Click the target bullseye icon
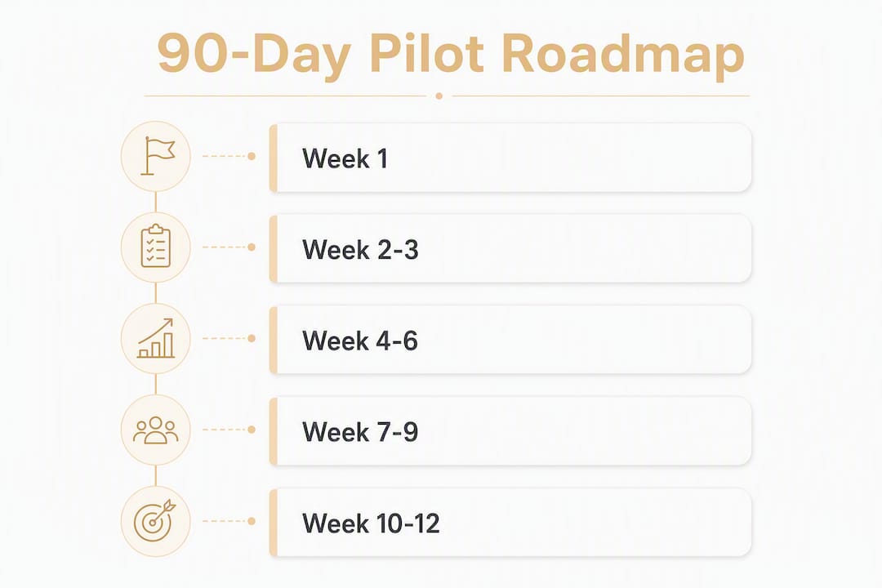 tap(156, 521)
